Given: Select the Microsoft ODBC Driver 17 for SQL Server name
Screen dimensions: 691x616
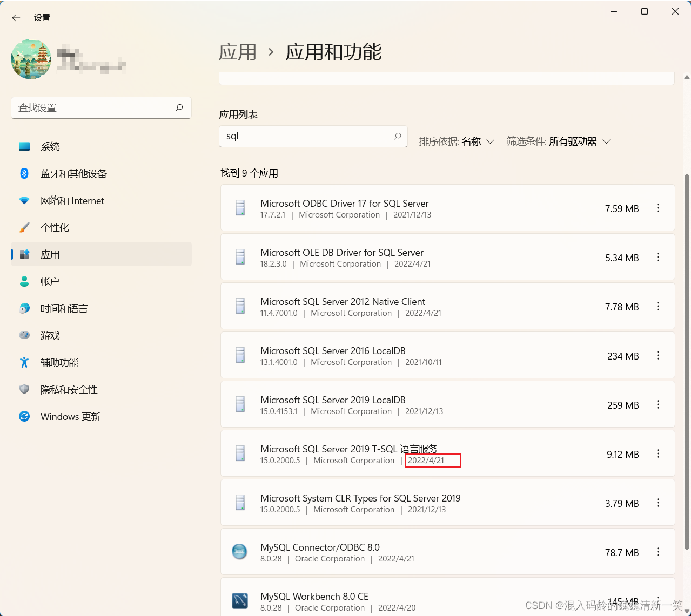Looking at the screenshot, I should (345, 204).
